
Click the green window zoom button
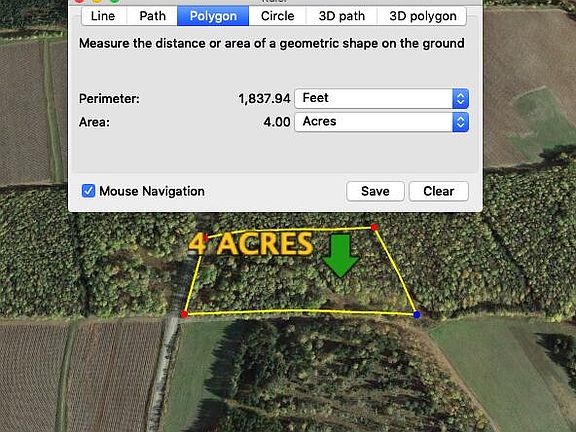[115, 1]
